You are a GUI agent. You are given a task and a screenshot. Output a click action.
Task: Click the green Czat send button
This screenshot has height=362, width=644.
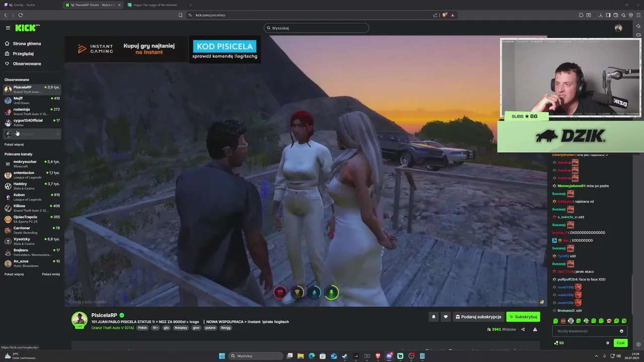pyautogui.click(x=620, y=343)
